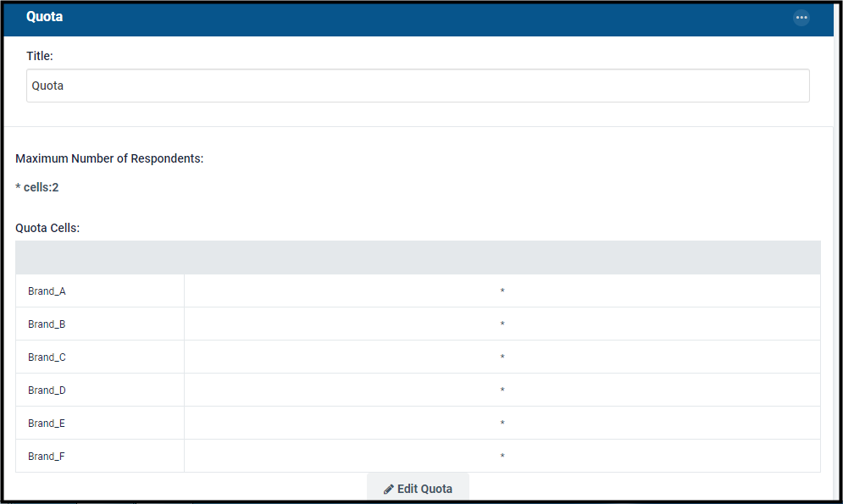Click the asterisk cell in Brand_F row
Image resolution: width=843 pixels, height=504 pixels.
[x=502, y=457]
